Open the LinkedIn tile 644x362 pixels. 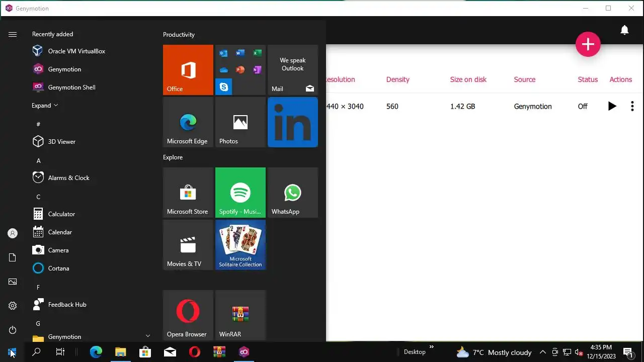[293, 122]
